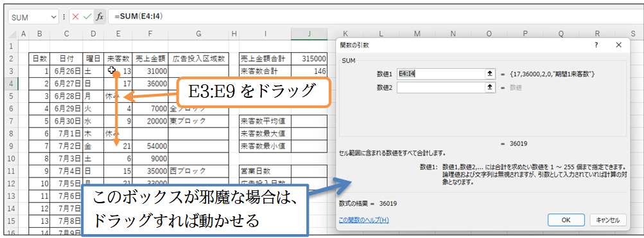Click the 来客数最小値 cell
The height and width of the screenshot is (238, 644).
[265, 146]
